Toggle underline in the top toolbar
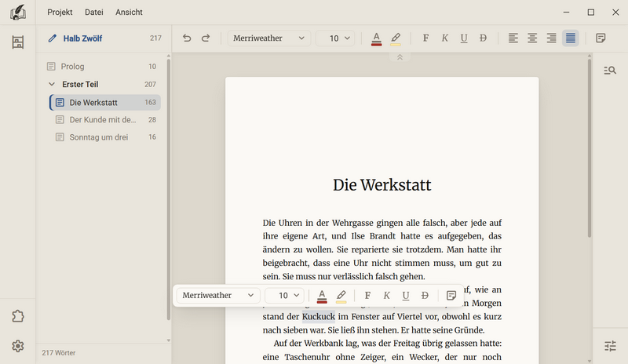 tap(464, 38)
